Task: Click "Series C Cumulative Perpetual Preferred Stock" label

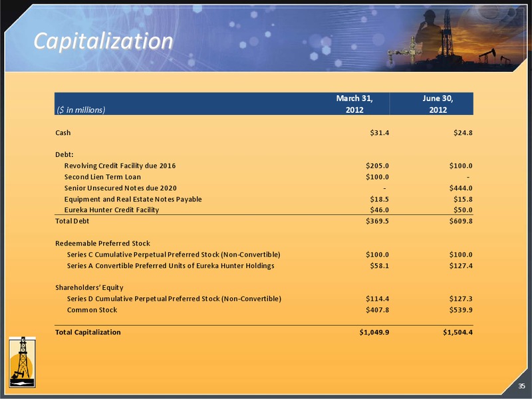Action: coord(174,255)
